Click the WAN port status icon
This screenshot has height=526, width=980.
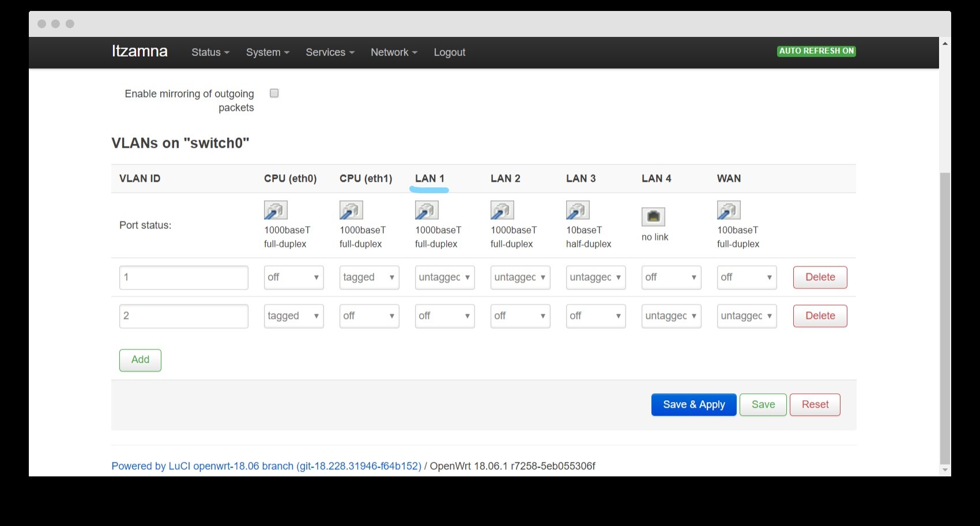729,211
